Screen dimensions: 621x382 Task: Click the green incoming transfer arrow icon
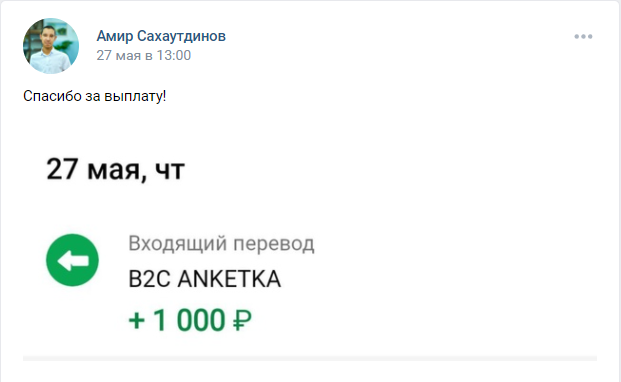click(x=72, y=260)
